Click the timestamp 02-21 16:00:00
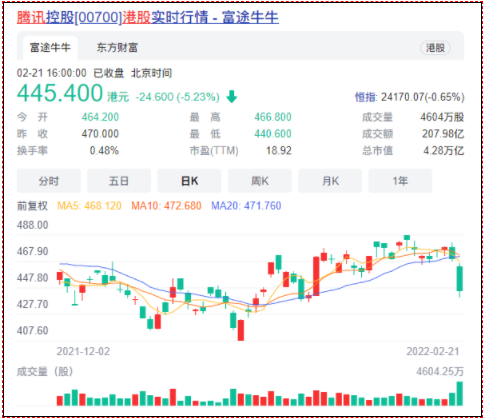485x420 pixels. tap(52, 73)
